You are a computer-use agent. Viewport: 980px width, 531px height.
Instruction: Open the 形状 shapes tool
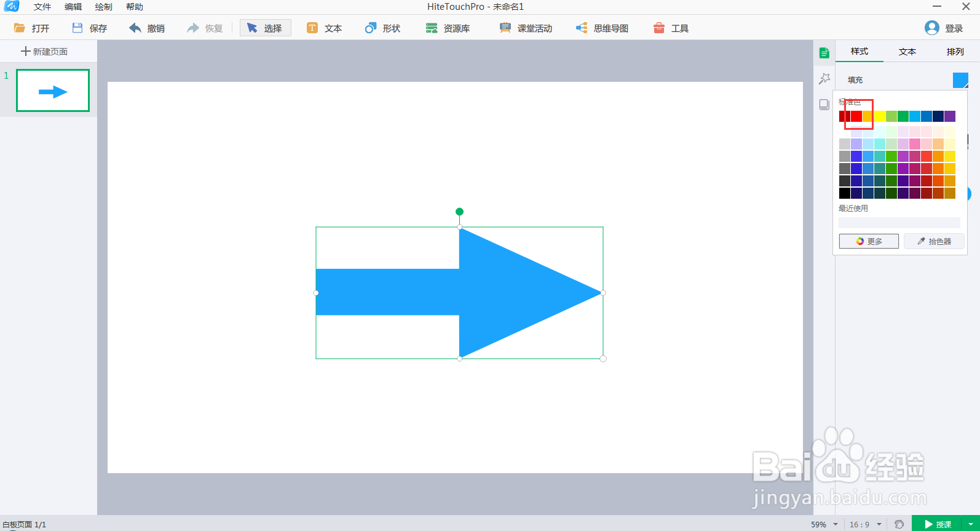382,28
